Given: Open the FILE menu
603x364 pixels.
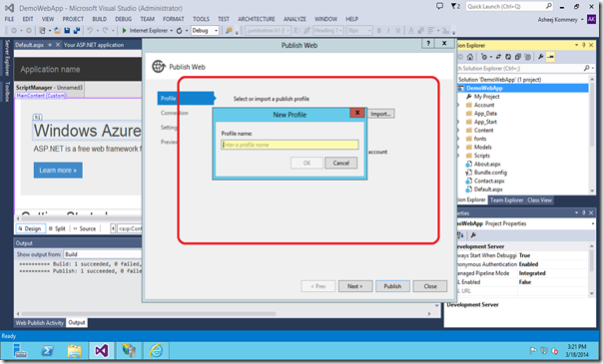Looking at the screenshot, I should (x=10, y=19).
